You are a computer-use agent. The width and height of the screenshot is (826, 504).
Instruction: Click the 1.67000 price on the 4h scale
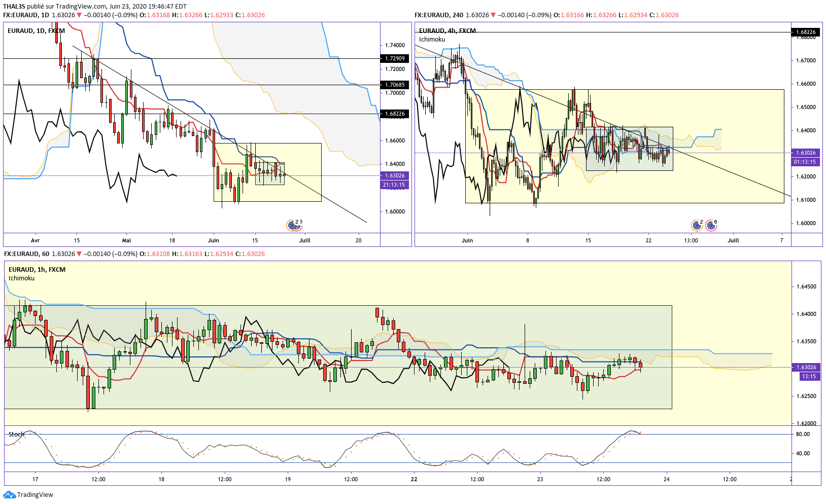point(806,61)
